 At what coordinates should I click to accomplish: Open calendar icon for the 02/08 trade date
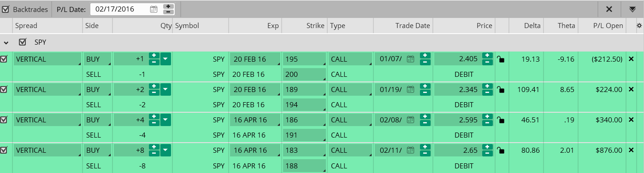[410, 120]
